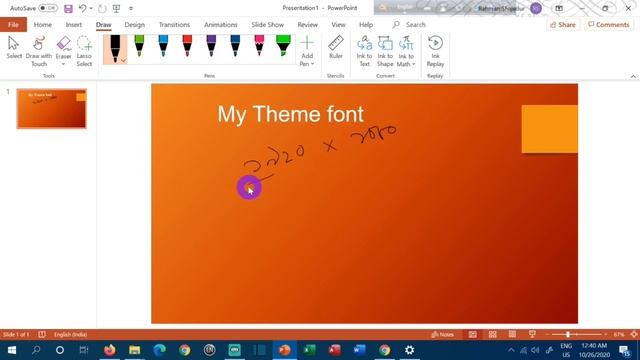Switch to Slide Sorter view
Screen dimensions: 640x360
pos(493,335)
